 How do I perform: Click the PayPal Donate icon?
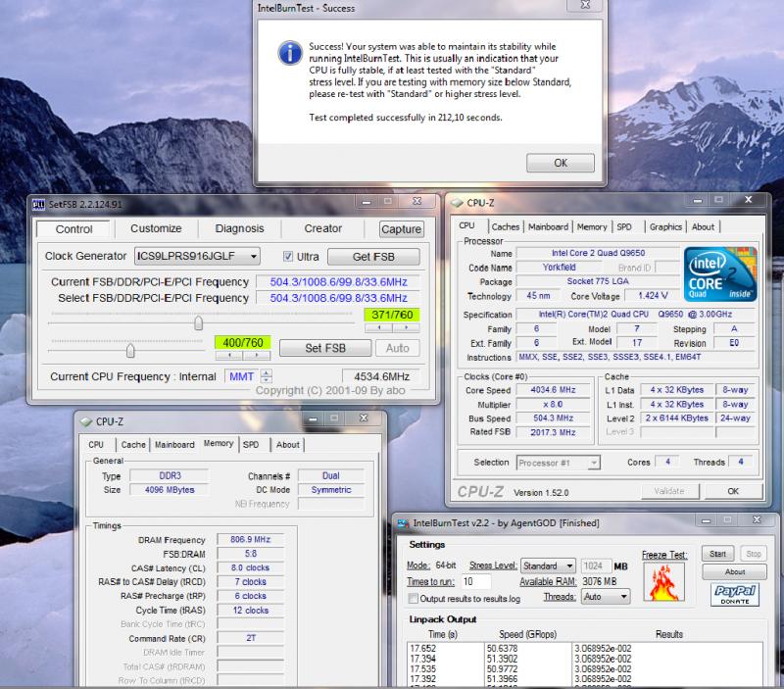735,595
